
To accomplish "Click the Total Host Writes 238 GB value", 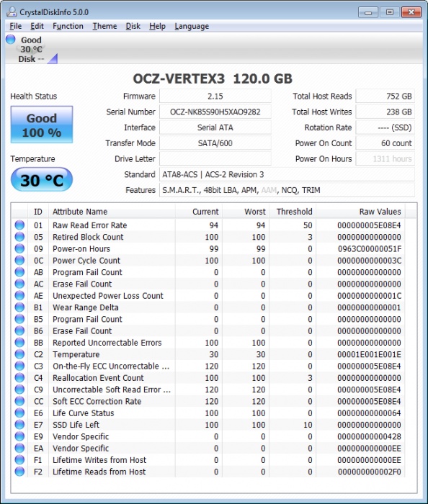I will coord(385,112).
